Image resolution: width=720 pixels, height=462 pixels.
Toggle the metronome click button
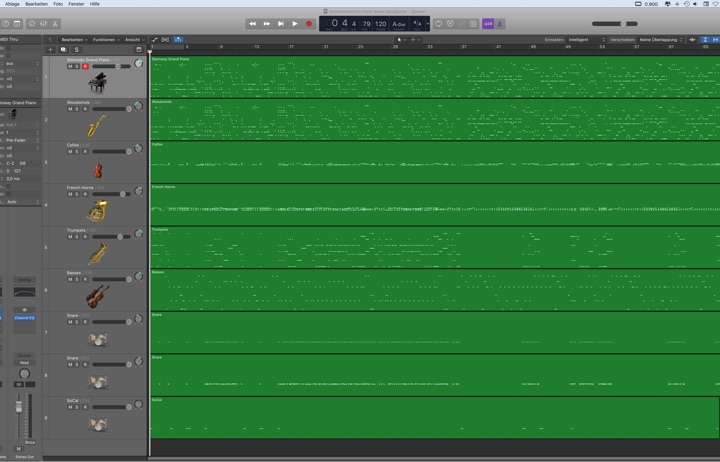(500, 23)
